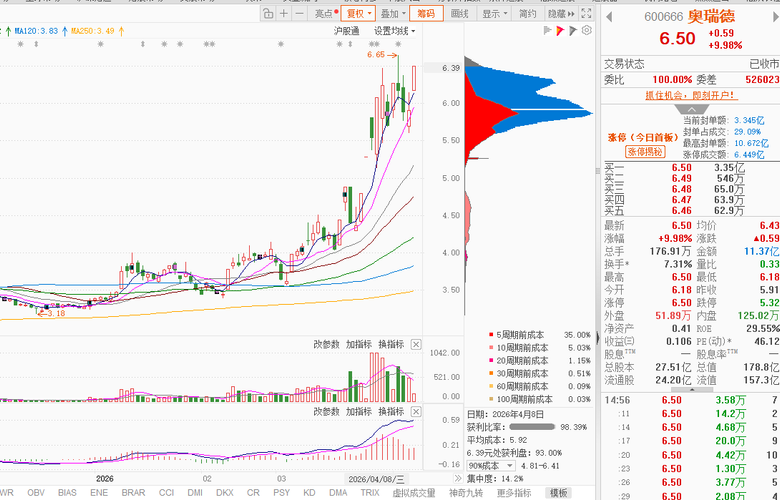780x500 pixels.
Task: Click the date label 2026/04/08/三
Action: 377,479
